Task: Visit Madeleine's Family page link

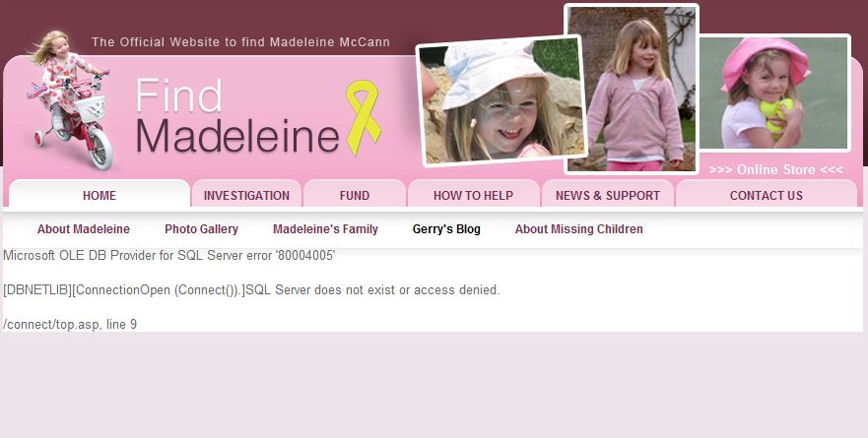Action: pyautogui.click(x=325, y=229)
